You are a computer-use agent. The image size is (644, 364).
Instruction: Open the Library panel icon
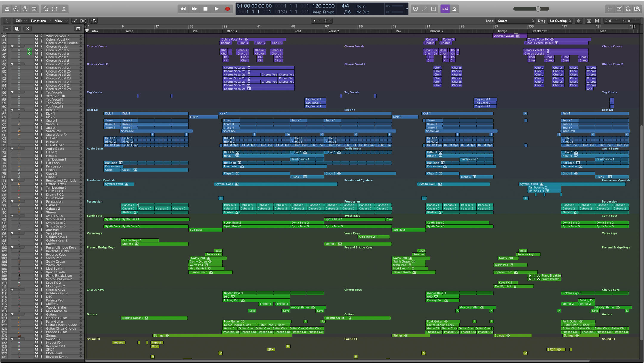click(x=7, y=9)
